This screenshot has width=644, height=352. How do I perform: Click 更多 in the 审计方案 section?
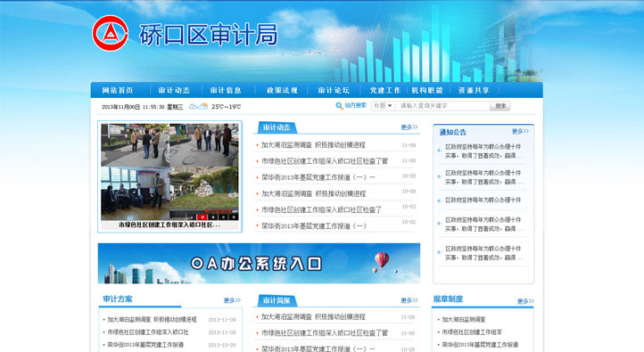point(232,300)
